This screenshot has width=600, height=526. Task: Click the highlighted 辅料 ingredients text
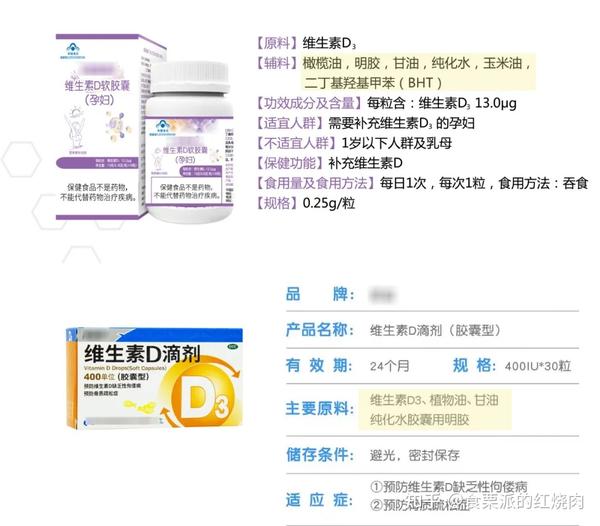point(419,72)
